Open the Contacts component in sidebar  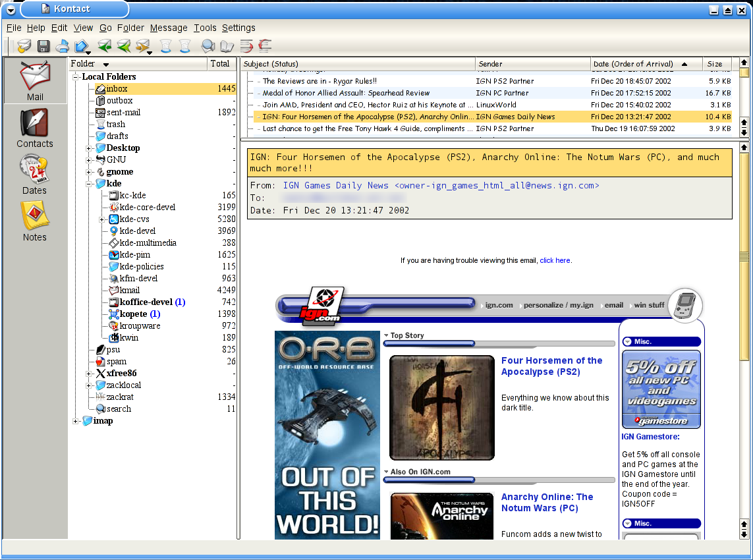tap(34, 128)
